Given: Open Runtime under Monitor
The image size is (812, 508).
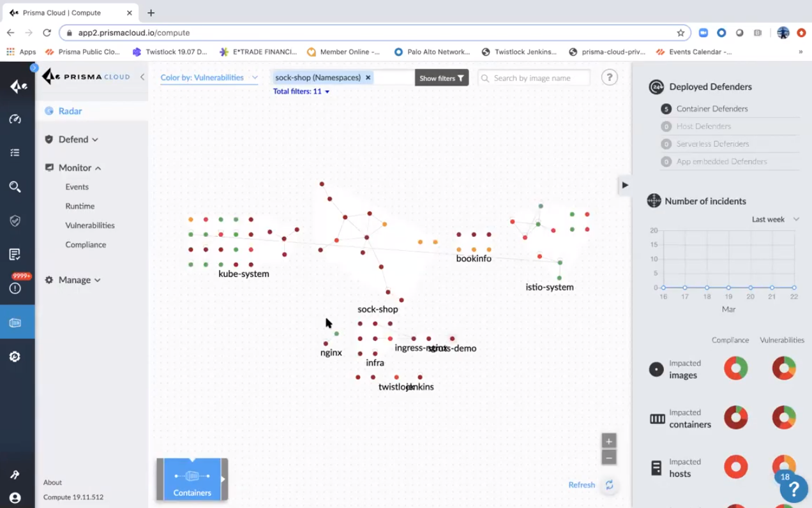Looking at the screenshot, I should (x=80, y=206).
